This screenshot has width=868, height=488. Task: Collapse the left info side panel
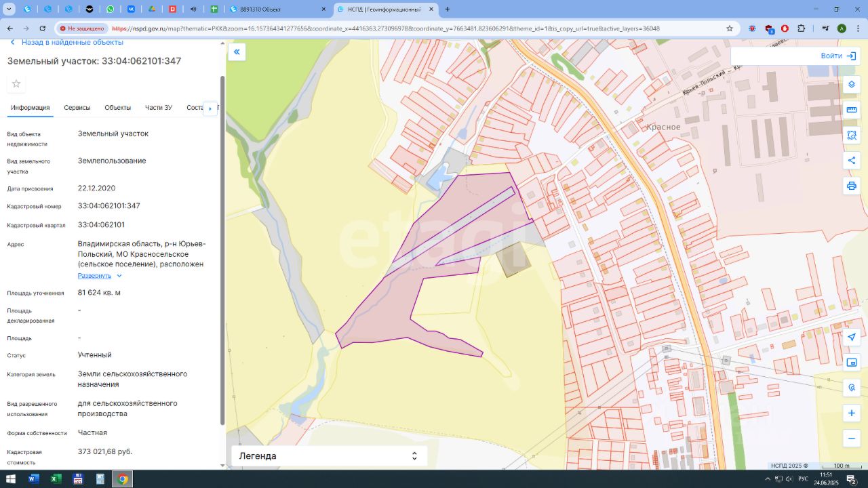(237, 52)
